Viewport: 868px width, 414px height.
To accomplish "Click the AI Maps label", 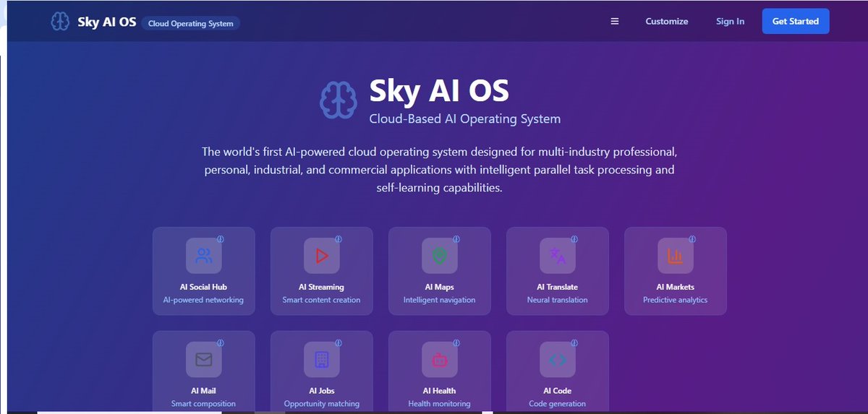I will coord(440,287).
